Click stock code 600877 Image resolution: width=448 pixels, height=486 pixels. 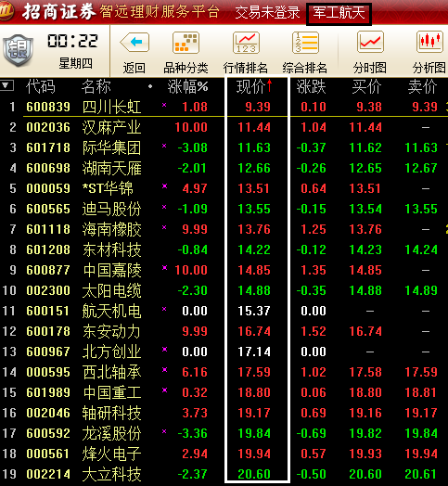48,270
